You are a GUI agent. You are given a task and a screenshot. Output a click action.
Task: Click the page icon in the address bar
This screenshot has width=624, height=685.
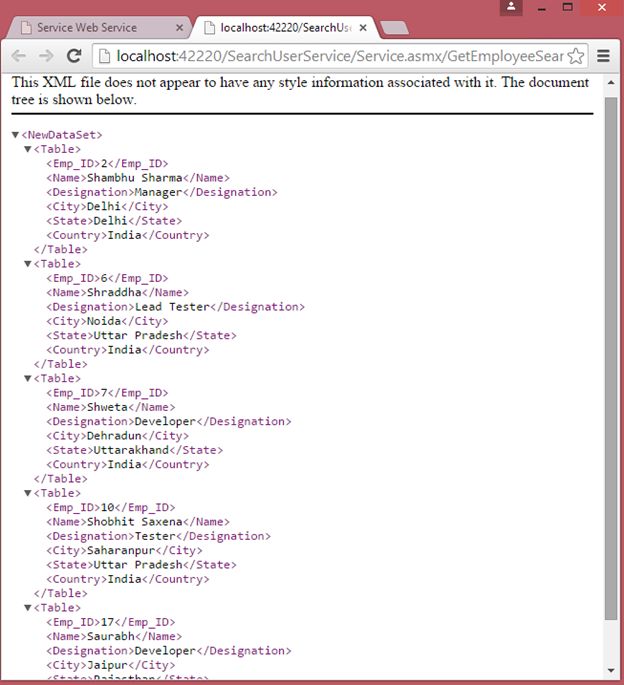(104, 56)
